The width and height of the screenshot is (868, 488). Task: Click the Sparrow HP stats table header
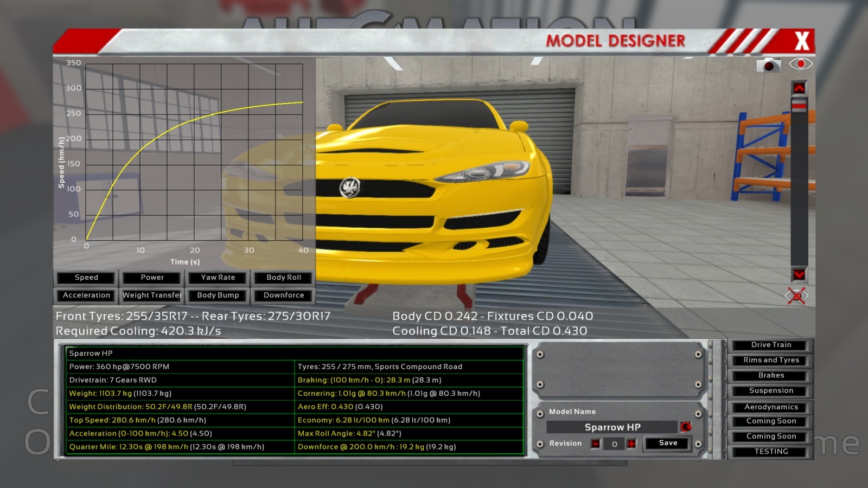tap(295, 353)
